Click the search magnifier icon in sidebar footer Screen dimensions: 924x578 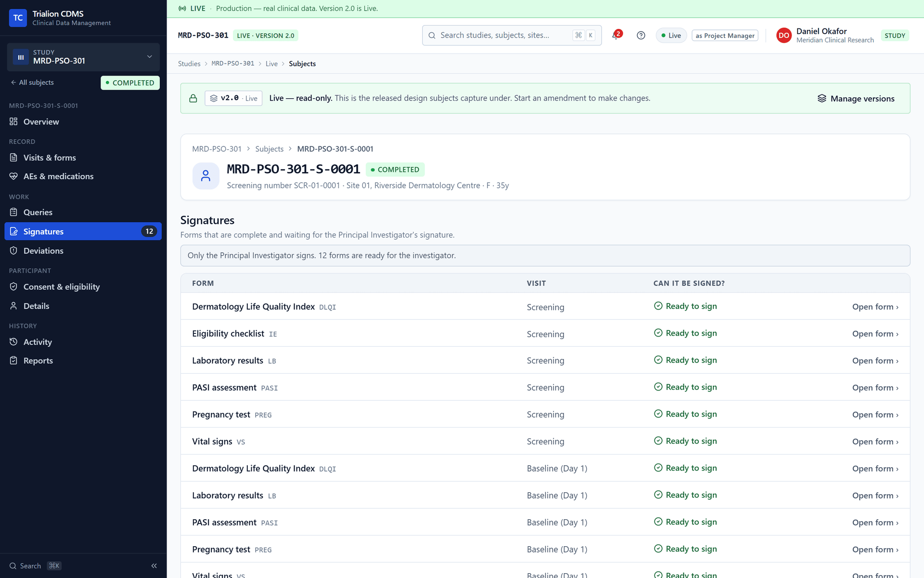(13, 566)
